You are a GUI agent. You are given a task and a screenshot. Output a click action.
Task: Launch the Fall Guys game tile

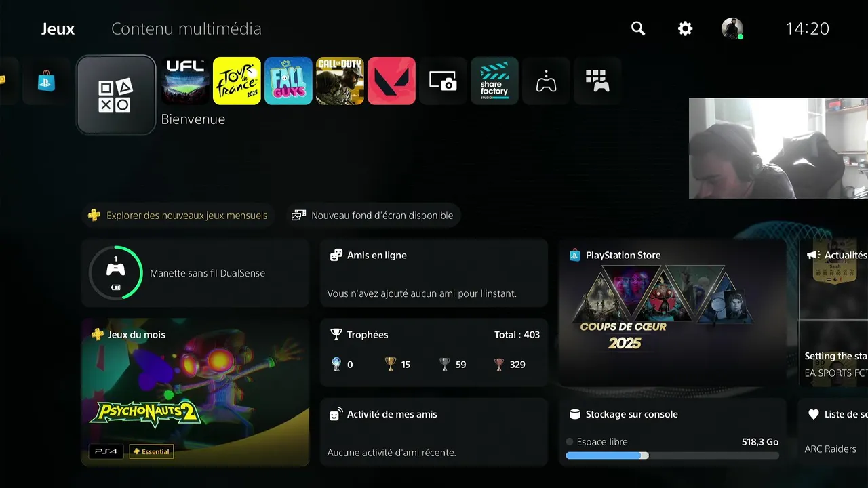288,81
